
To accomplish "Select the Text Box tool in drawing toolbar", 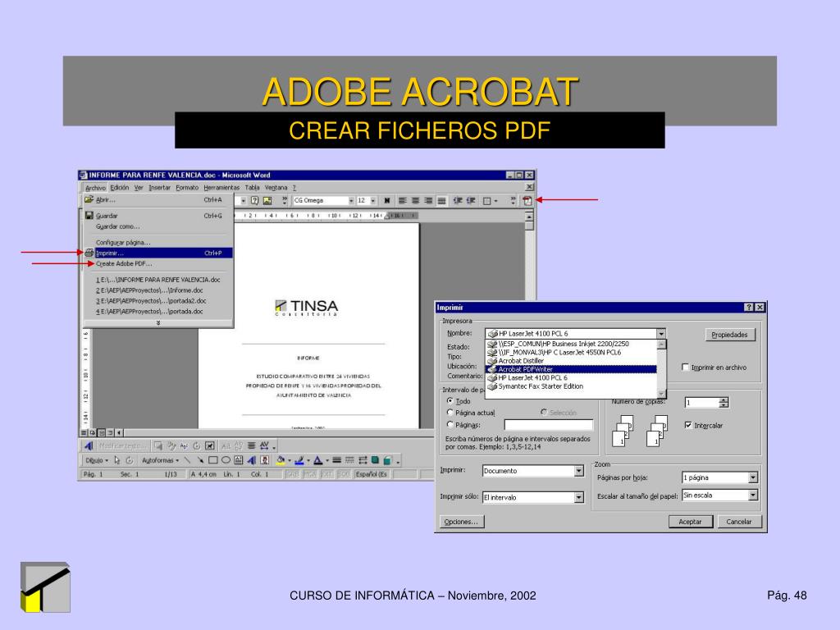I will [x=239, y=460].
